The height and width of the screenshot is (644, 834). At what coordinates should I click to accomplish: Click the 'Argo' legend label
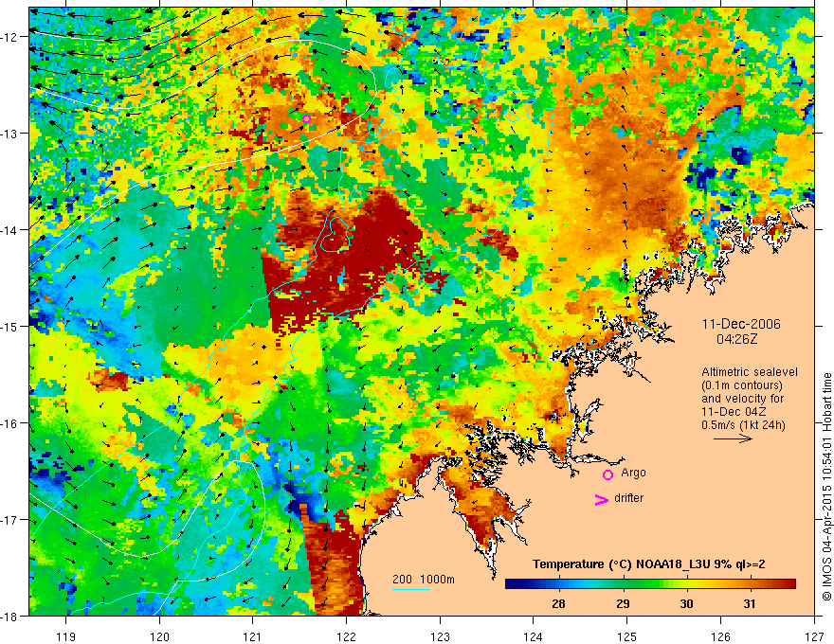coord(633,473)
